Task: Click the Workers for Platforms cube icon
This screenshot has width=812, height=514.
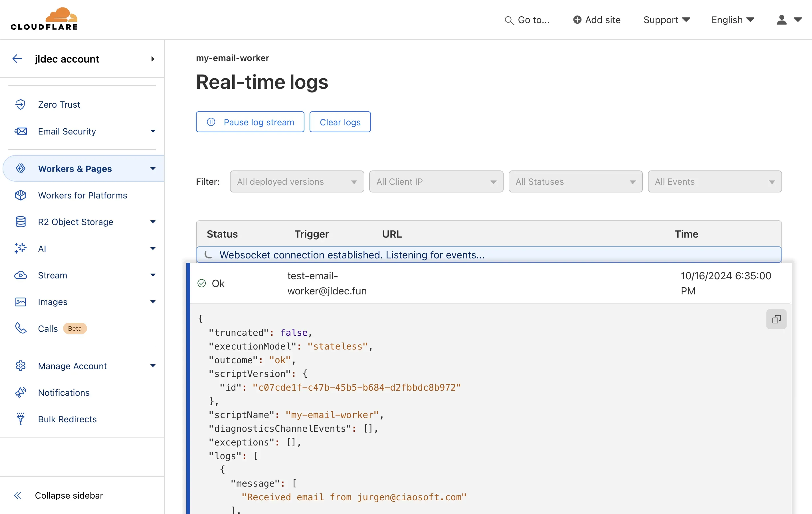Action: click(21, 195)
